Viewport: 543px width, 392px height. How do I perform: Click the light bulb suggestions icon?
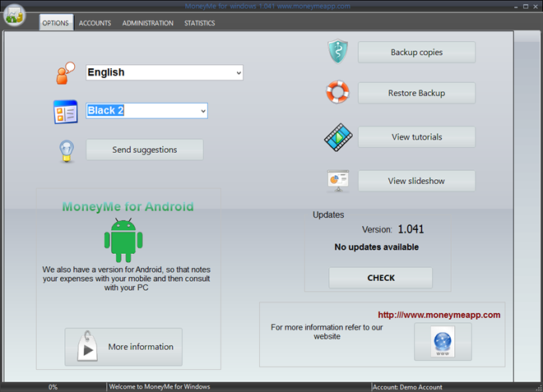pos(66,151)
